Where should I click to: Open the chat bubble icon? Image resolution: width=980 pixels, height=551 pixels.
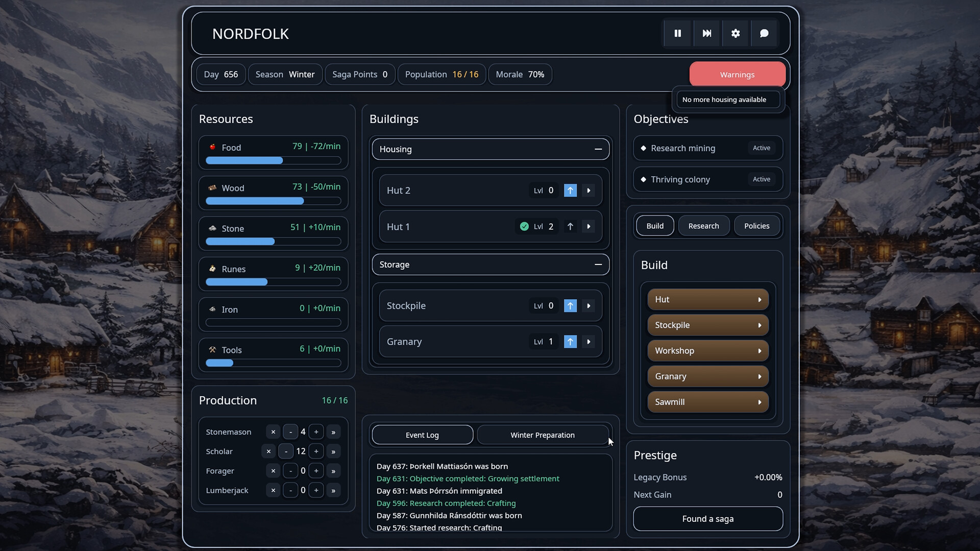pos(764,33)
